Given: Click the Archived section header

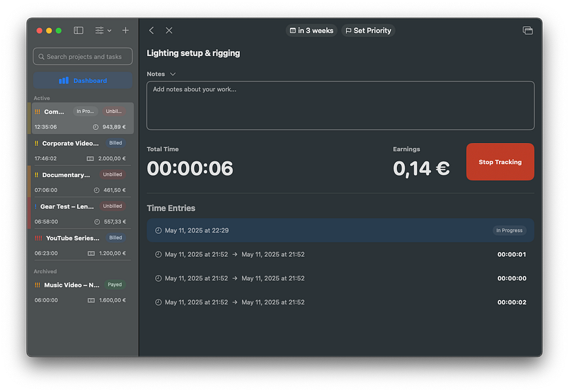Looking at the screenshot, I should point(45,272).
